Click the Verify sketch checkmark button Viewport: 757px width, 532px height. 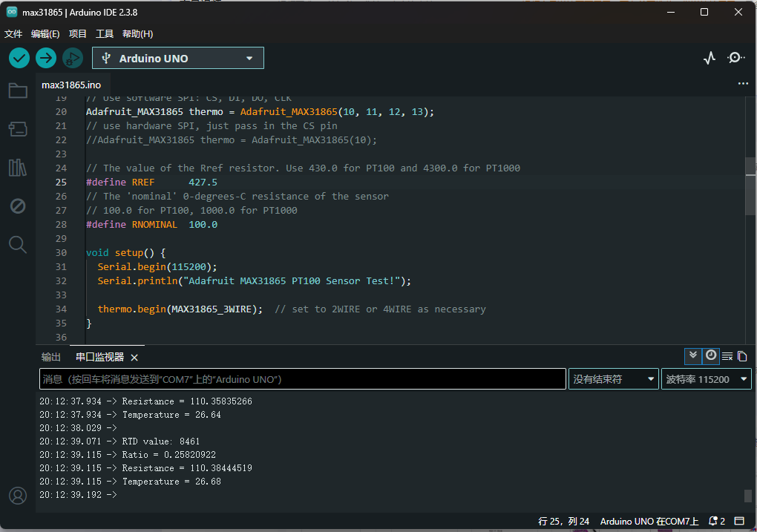(x=19, y=59)
